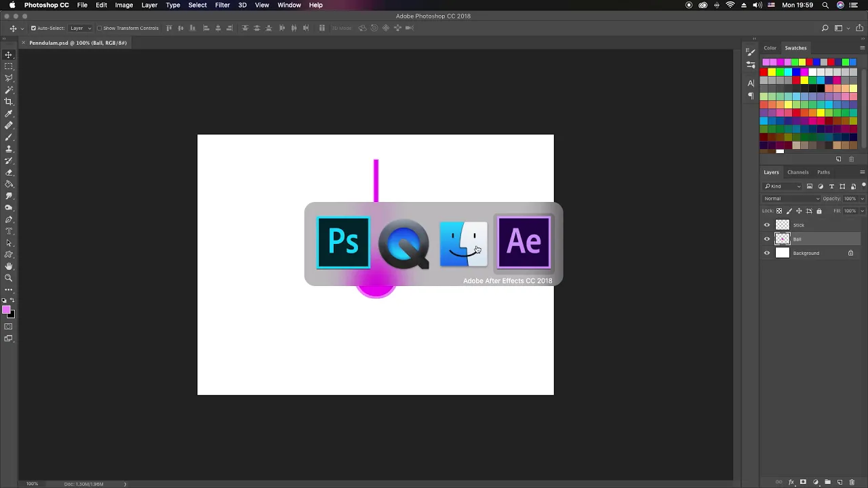The height and width of the screenshot is (488, 868).
Task: Click the Opacity 100% value field
Action: 850,199
